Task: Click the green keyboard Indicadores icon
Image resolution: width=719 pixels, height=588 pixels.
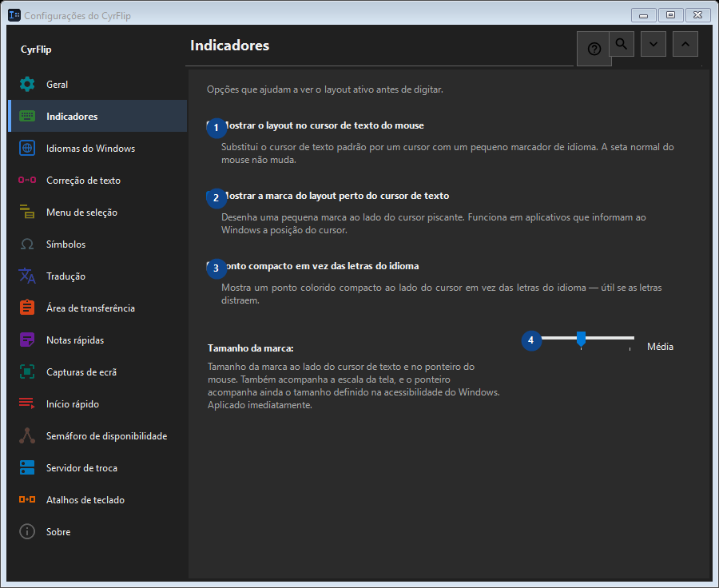Action: [x=27, y=116]
